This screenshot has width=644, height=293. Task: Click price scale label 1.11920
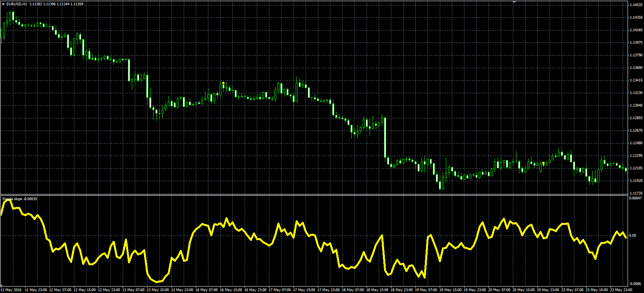tap(636, 181)
